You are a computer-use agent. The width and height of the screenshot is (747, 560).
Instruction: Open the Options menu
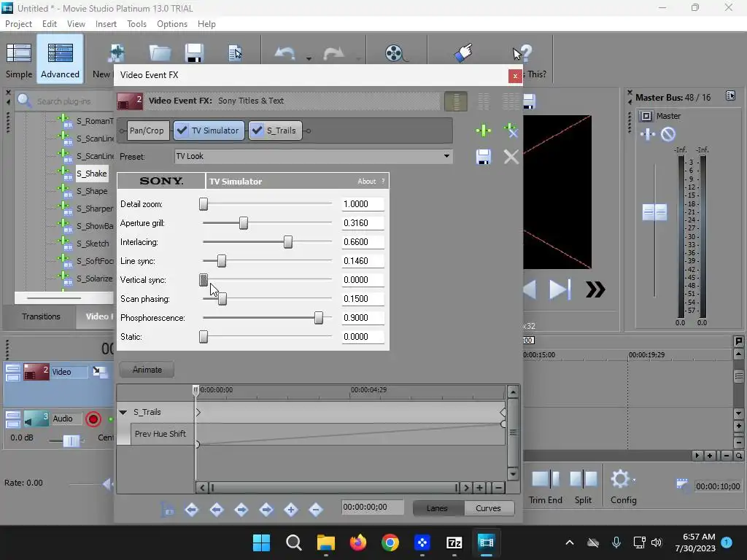tap(172, 24)
